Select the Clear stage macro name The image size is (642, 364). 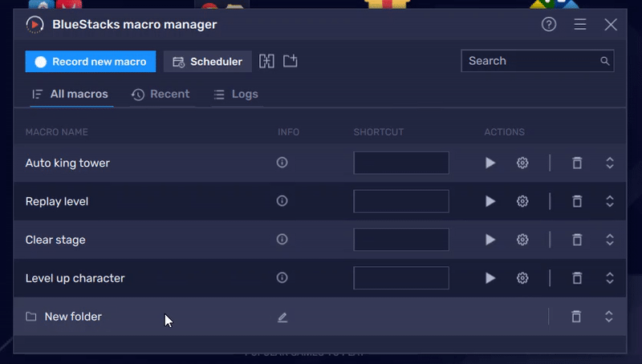click(55, 240)
